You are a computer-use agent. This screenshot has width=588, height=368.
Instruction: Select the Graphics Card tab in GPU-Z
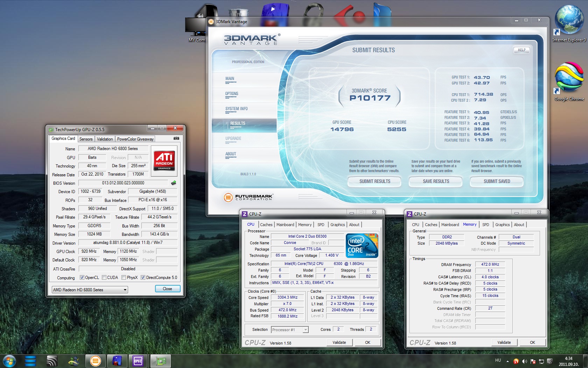[63, 138]
